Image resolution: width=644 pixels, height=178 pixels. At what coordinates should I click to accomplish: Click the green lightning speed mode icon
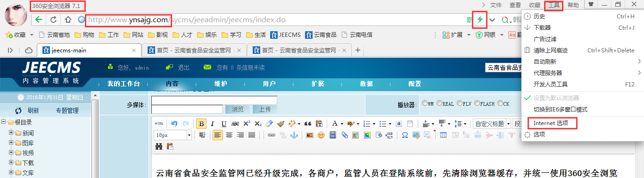[480, 20]
